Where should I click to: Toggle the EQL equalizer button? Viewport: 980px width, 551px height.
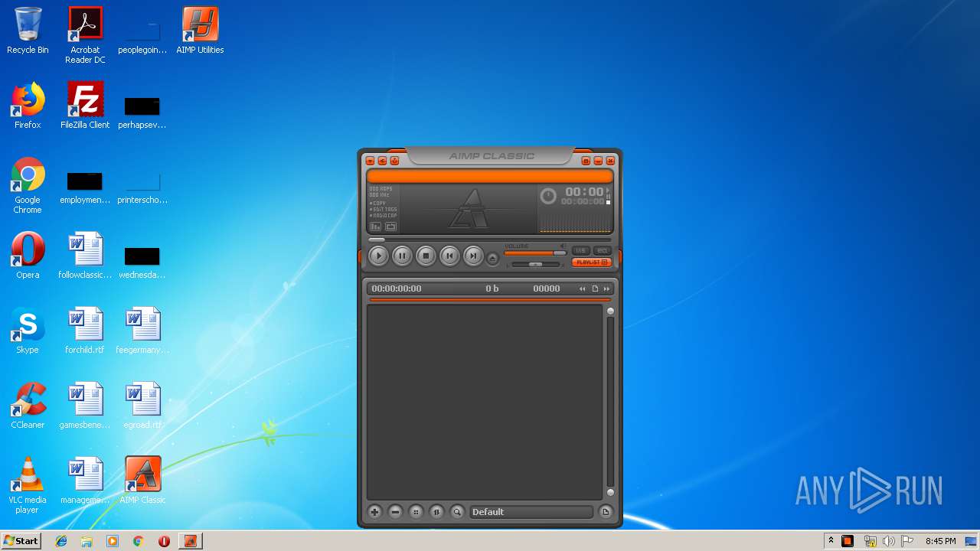tap(603, 251)
